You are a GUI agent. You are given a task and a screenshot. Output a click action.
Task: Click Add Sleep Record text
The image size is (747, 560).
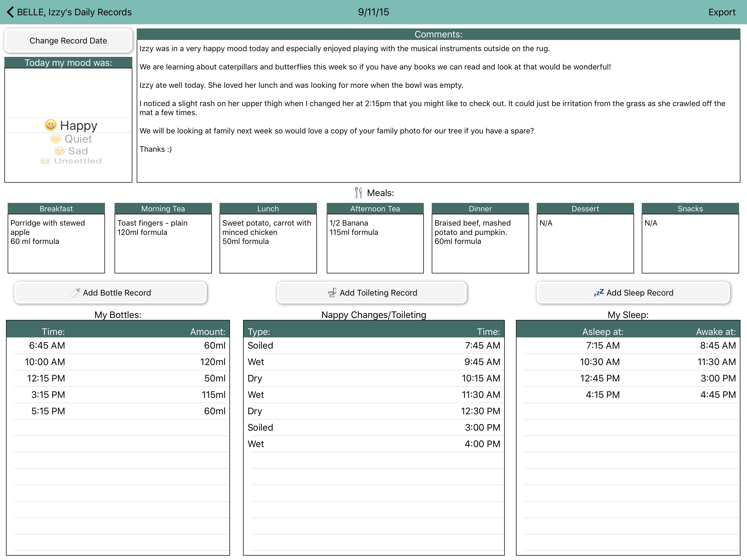640,293
